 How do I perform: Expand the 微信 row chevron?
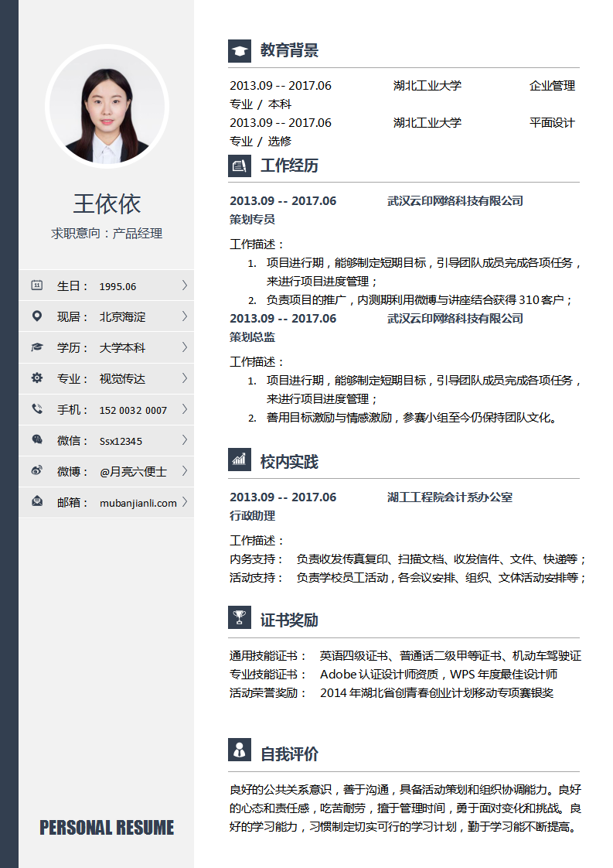coord(184,440)
